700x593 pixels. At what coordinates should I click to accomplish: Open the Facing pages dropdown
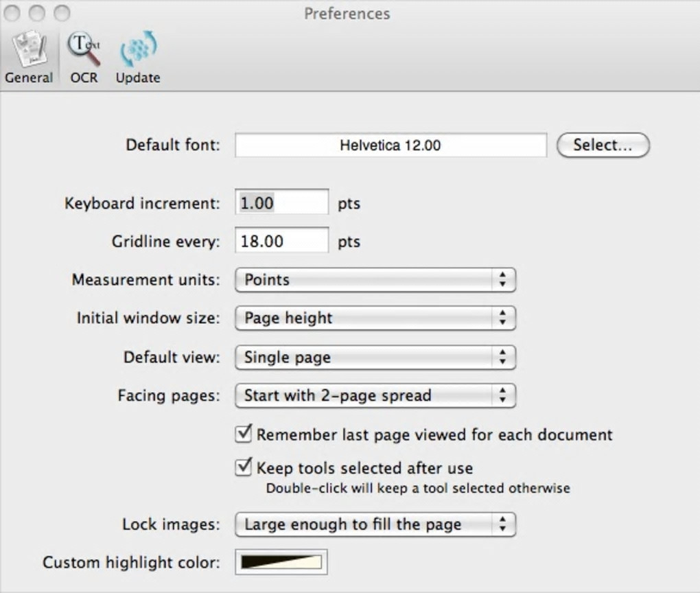tap(375, 395)
